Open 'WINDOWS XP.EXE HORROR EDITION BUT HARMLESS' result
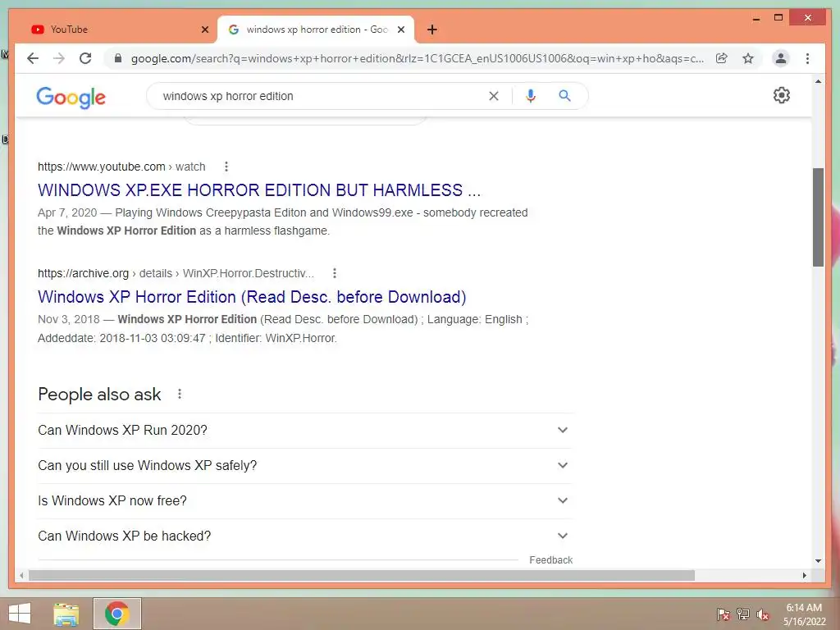Image resolution: width=840 pixels, height=630 pixels. [x=259, y=190]
